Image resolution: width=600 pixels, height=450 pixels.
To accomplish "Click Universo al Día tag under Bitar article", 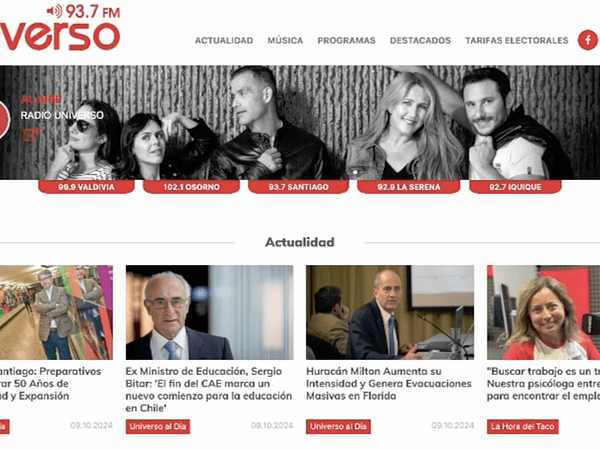I will (158, 426).
